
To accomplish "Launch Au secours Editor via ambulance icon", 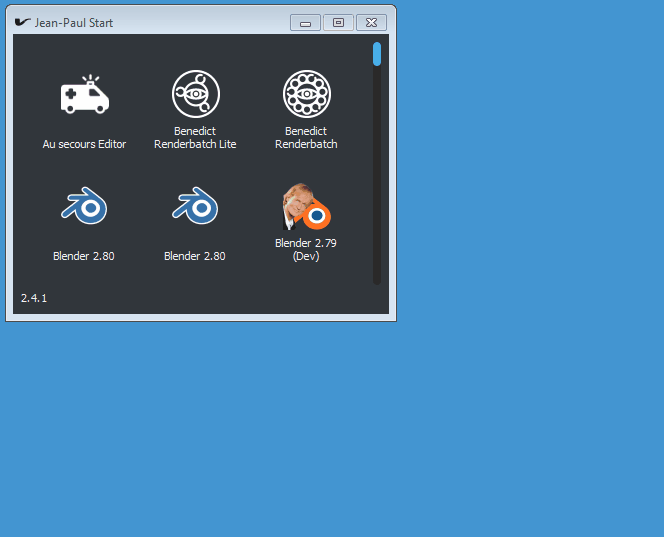I will point(85,94).
